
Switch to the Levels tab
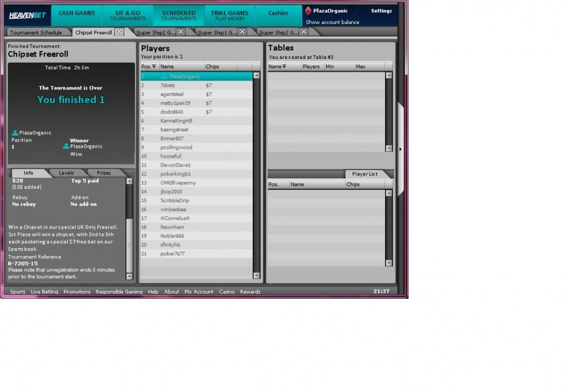pos(66,173)
